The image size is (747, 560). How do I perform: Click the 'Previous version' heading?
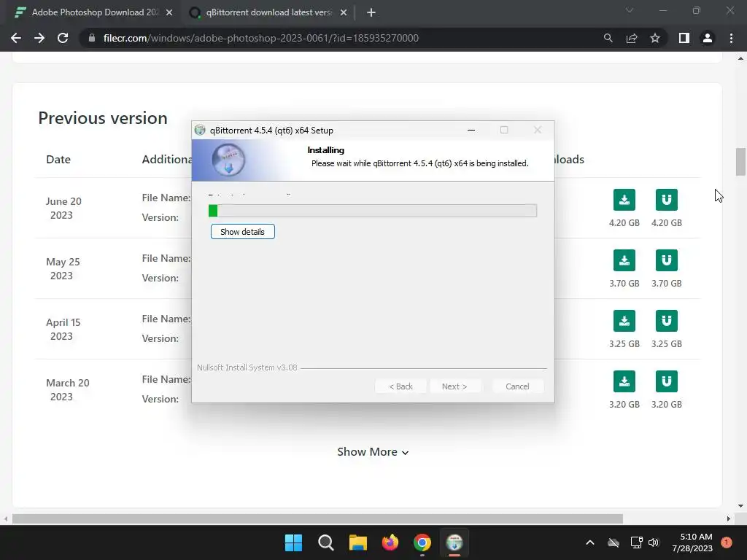click(103, 118)
